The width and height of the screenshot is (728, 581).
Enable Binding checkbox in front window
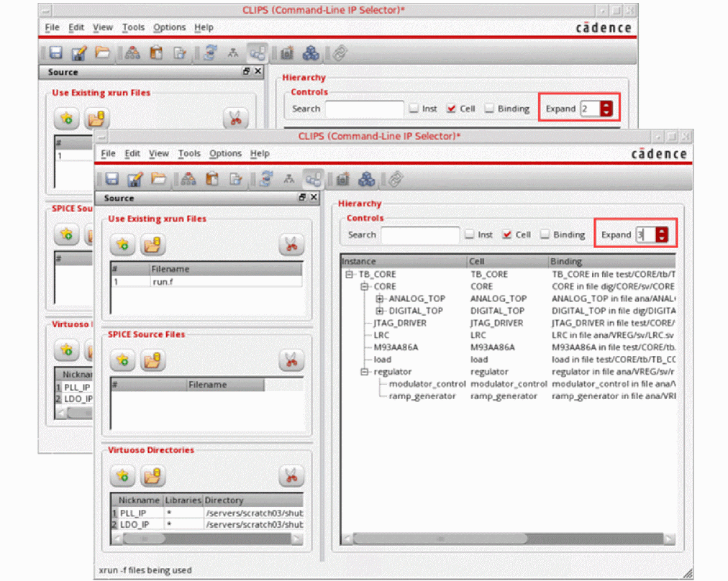(x=545, y=234)
